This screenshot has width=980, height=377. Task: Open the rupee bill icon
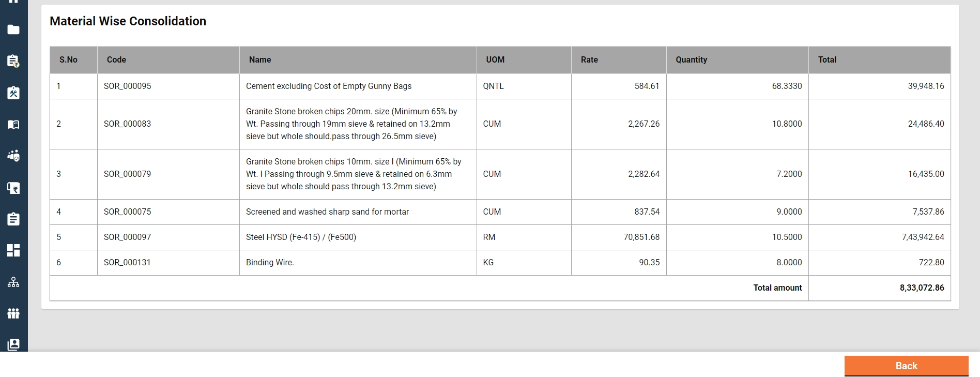click(x=13, y=188)
